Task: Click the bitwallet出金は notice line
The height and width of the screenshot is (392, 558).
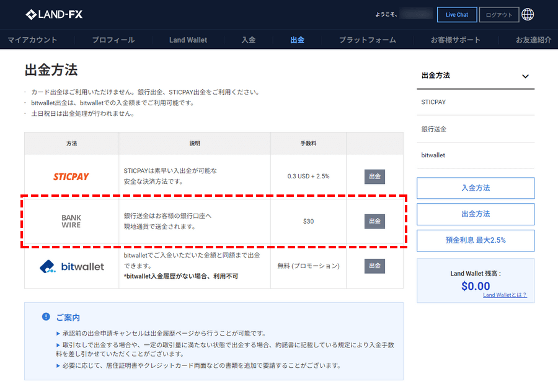Action: (113, 103)
